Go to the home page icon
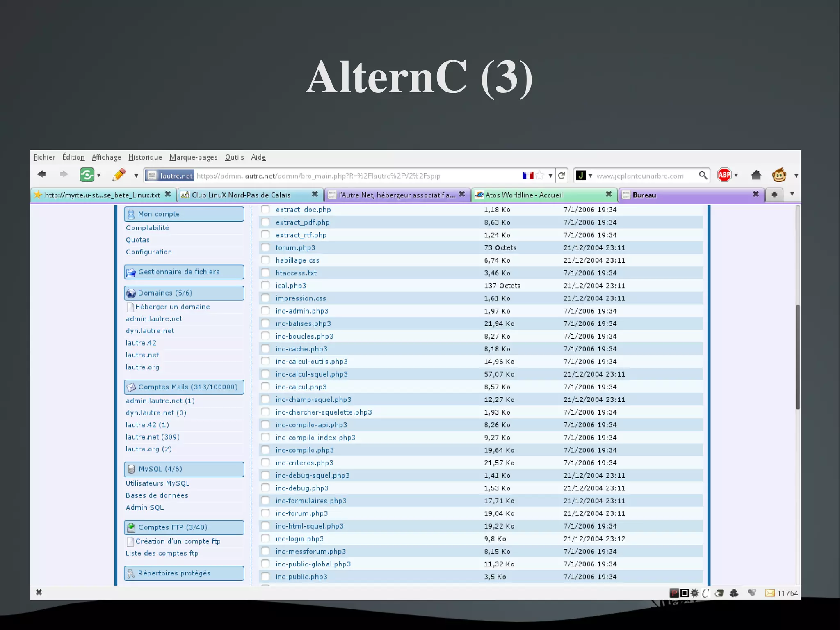Viewport: 840px width, 630px height. [x=756, y=175]
